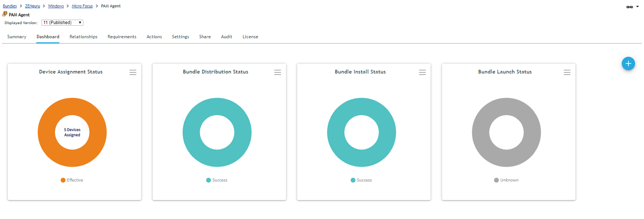644x219 pixels.
Task: Toggle the Unknown legend item
Action: point(506,180)
